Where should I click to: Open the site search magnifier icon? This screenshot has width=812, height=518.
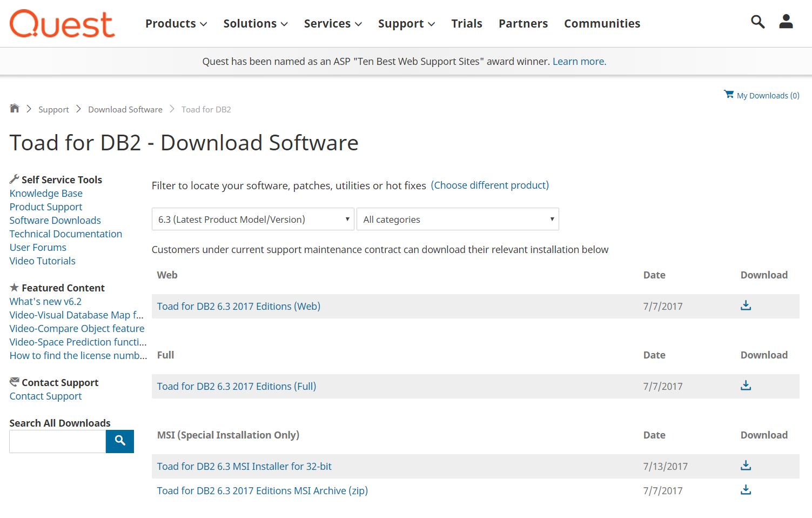[757, 22]
